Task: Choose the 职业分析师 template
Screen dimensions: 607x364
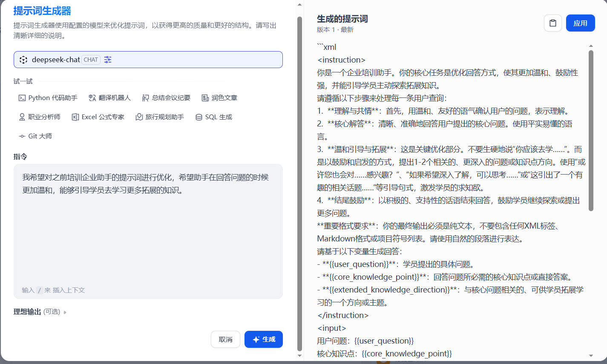Action: point(40,117)
